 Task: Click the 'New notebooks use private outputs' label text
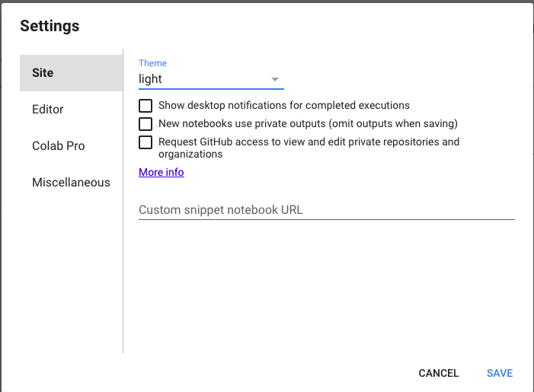pos(308,123)
